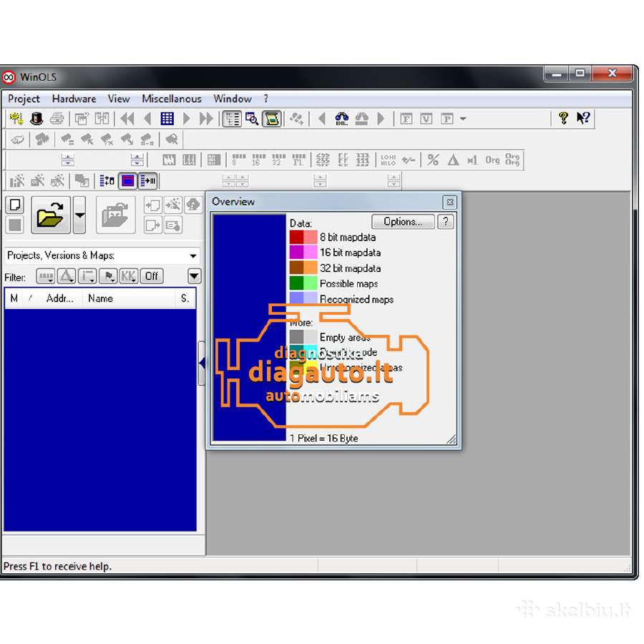Viewport: 644px width, 644px height.
Task: Click the grayed import folder icon
Action: click(115, 215)
